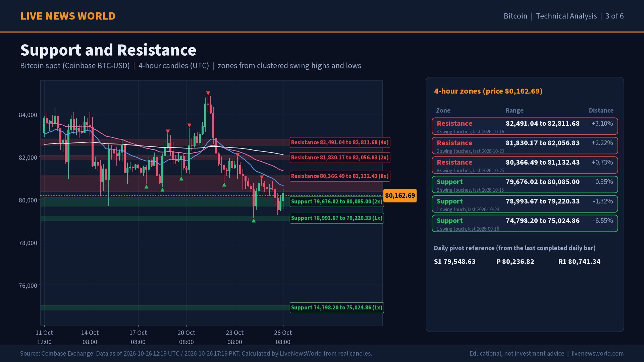Select the Support row with distance -6.55%
Image resolution: width=644 pixels, height=362 pixels.
(525, 224)
